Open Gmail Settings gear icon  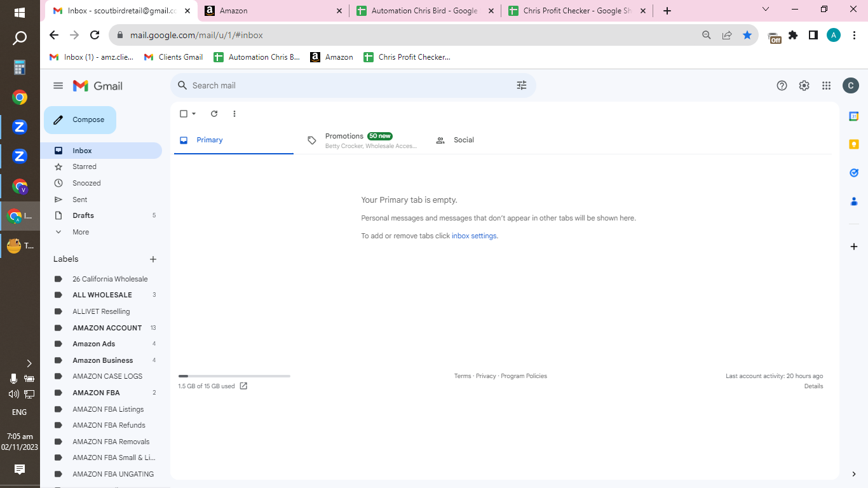coord(804,86)
